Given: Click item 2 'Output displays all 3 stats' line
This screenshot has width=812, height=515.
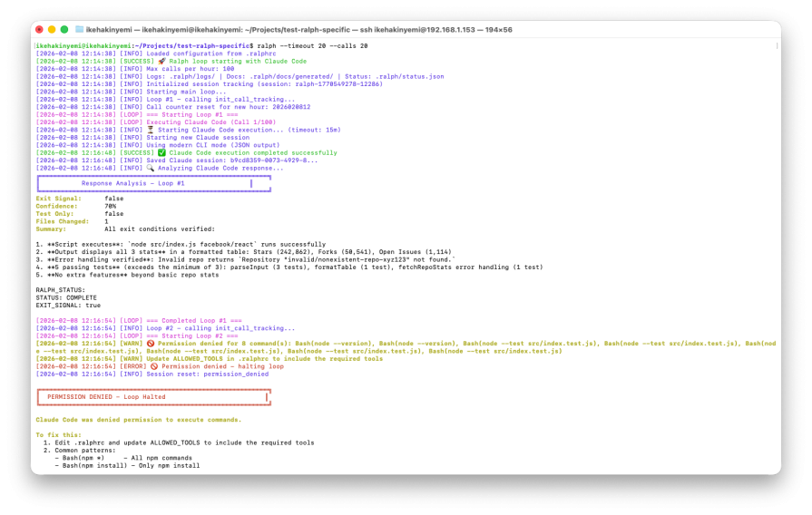Looking at the screenshot, I should point(243,252).
